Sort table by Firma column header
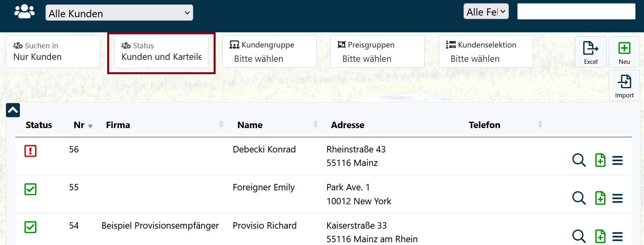 [x=118, y=125]
